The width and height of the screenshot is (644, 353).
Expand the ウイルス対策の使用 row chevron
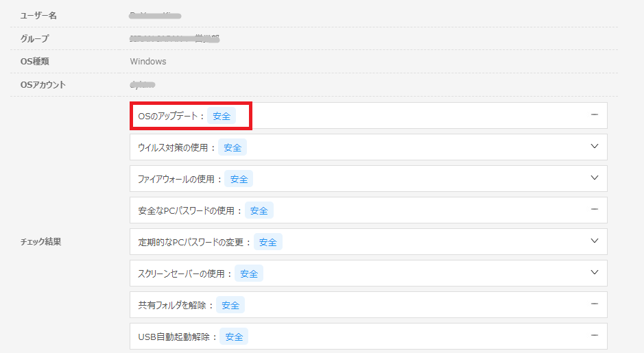(x=595, y=146)
